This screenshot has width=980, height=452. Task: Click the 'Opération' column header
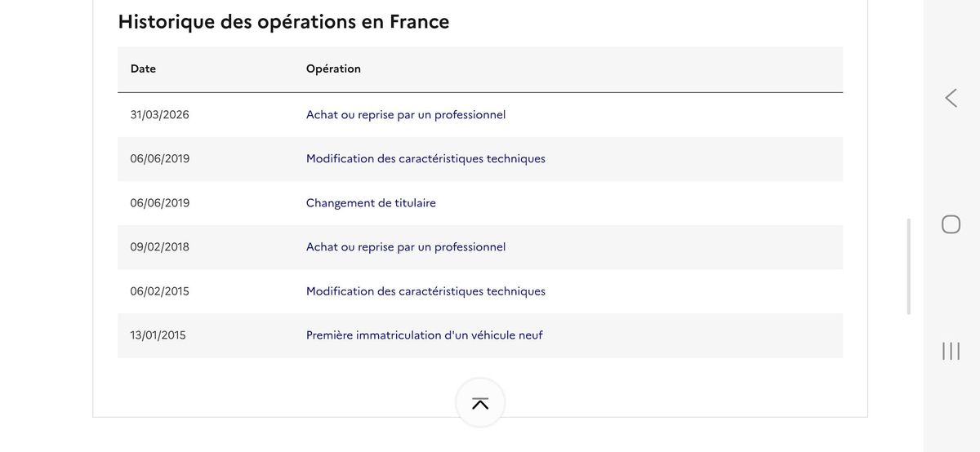click(333, 69)
